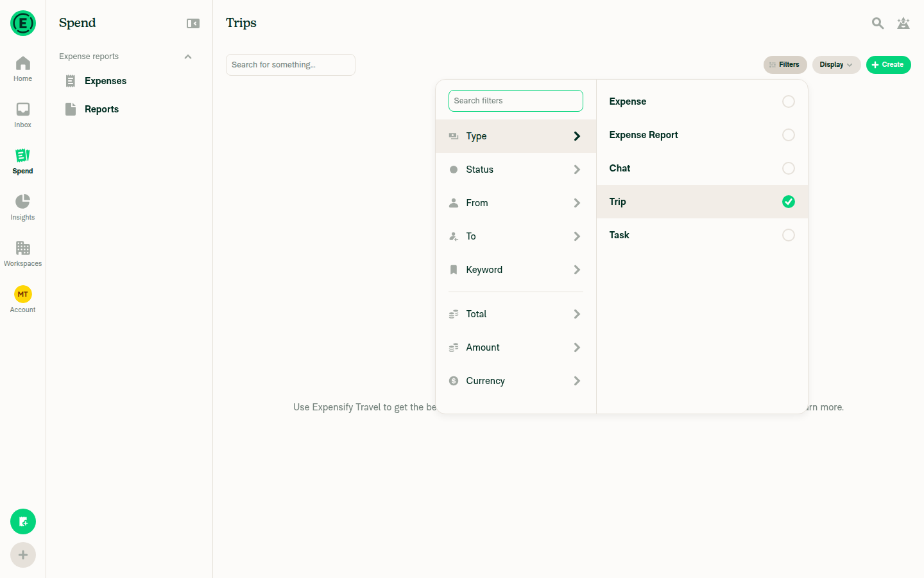The height and width of the screenshot is (578, 924).
Task: Go to Home in the sidebar
Action: click(x=22, y=69)
